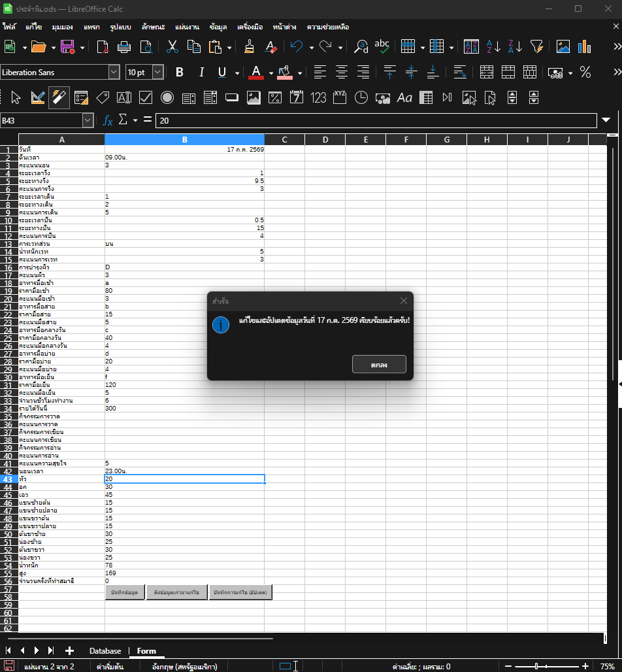The image size is (622, 672).
Task: Click the ดึงข้อมูลเก่ามาแก้ไข button
Action: tap(176, 592)
